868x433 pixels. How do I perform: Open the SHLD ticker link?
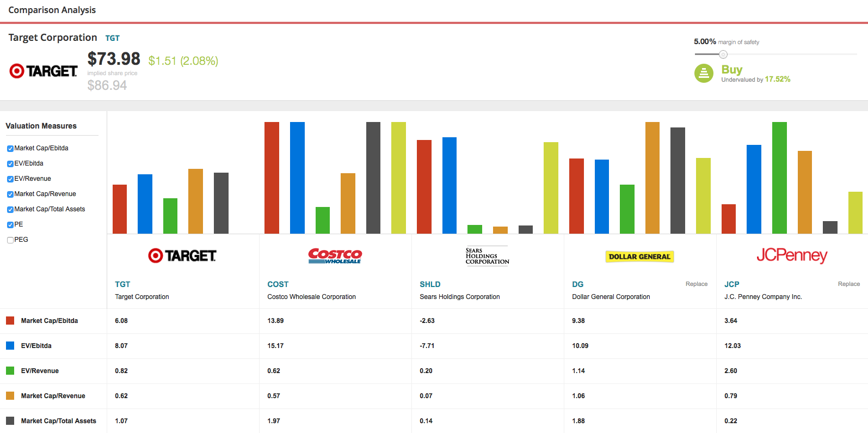click(x=430, y=284)
